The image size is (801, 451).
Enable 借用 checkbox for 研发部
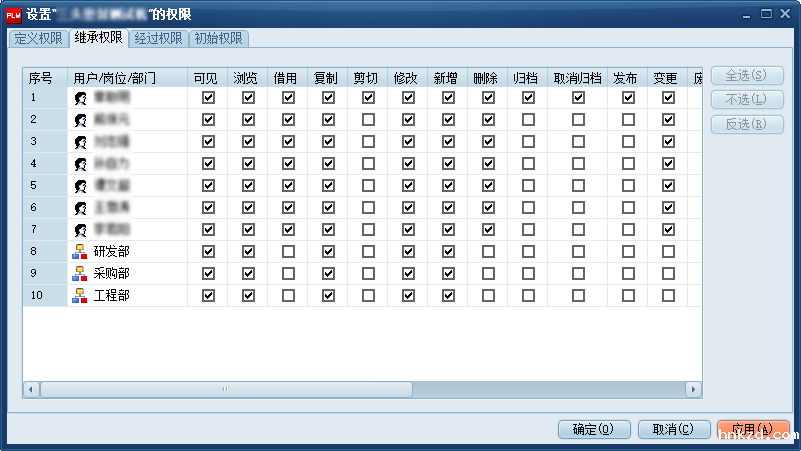(288, 252)
